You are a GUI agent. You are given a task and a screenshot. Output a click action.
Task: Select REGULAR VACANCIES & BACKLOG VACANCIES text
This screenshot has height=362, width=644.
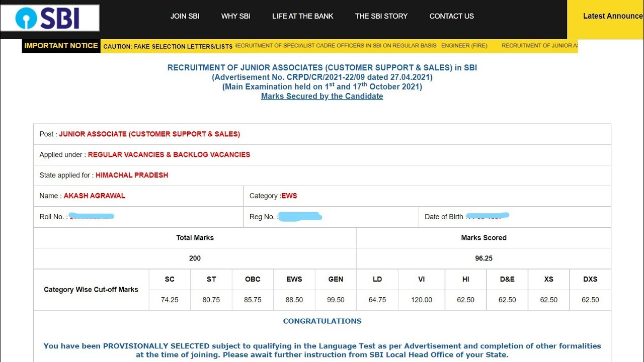pyautogui.click(x=169, y=155)
